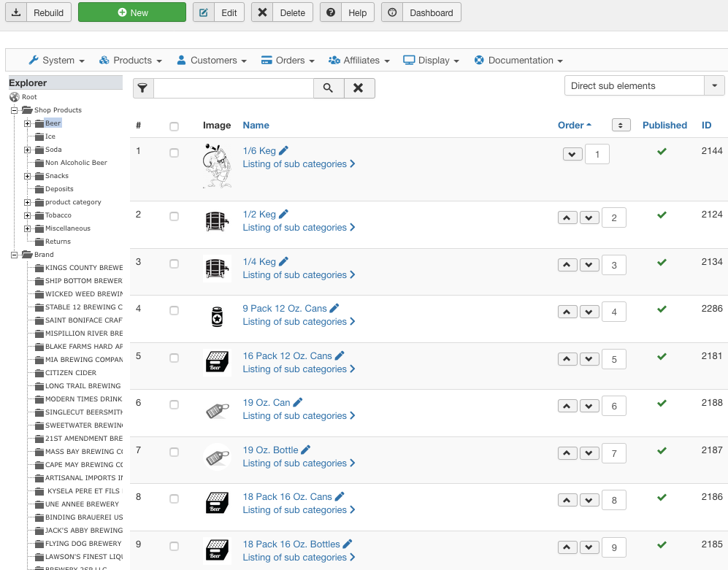Click the save order button in header
The width and height of the screenshot is (728, 570).
[x=621, y=126]
